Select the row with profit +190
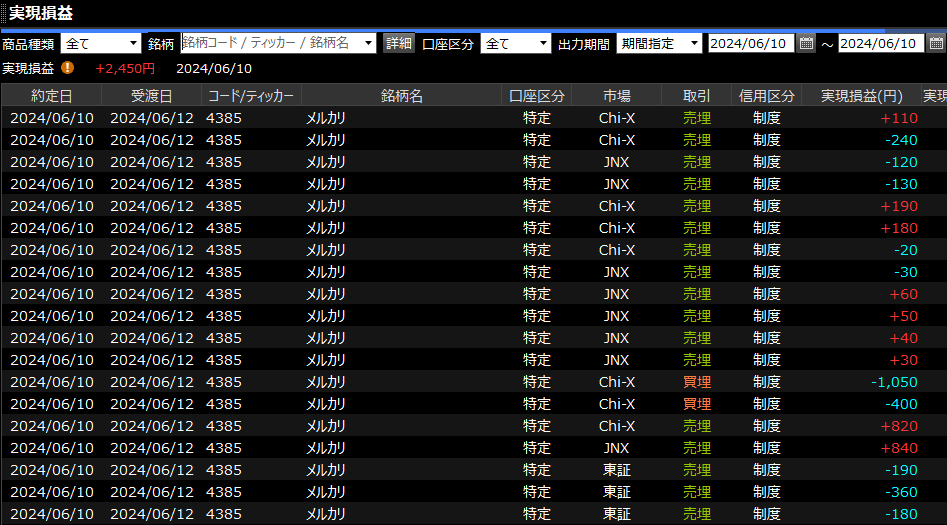This screenshot has height=525, width=947. 474,206
